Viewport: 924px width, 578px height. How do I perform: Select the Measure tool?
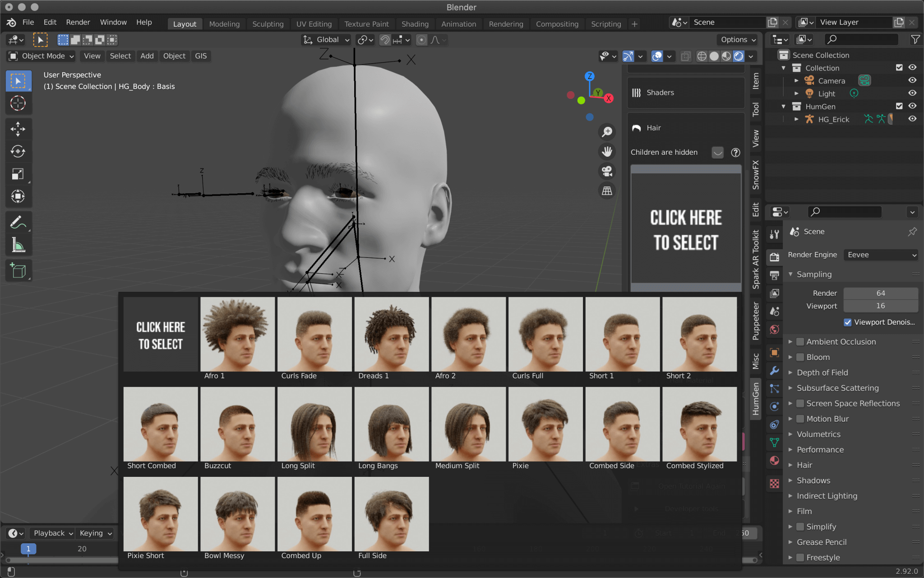point(18,244)
